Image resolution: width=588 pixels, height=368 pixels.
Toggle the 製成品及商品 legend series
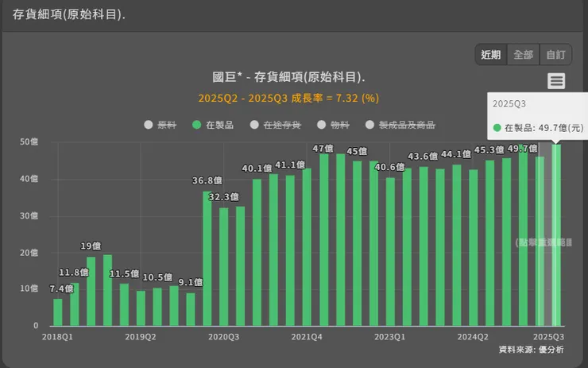(x=400, y=125)
